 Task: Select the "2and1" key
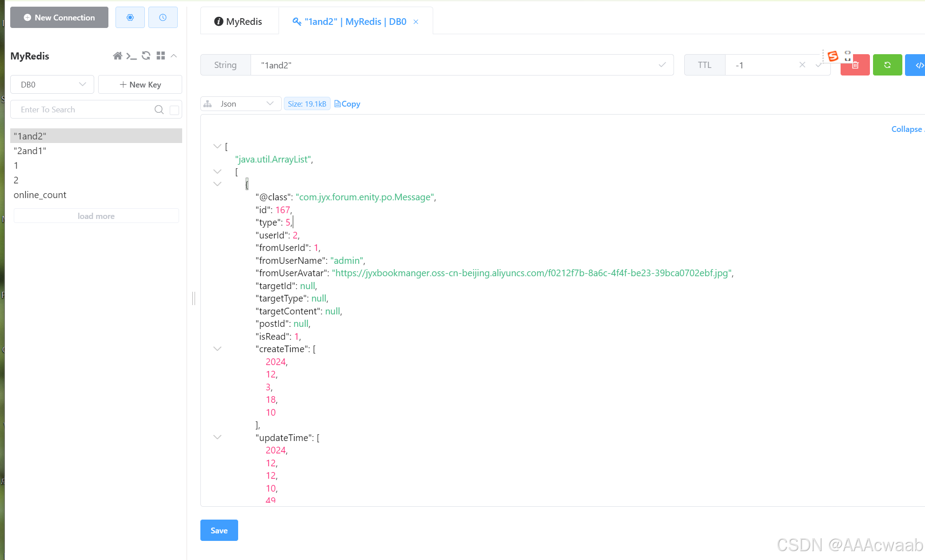[30, 151]
